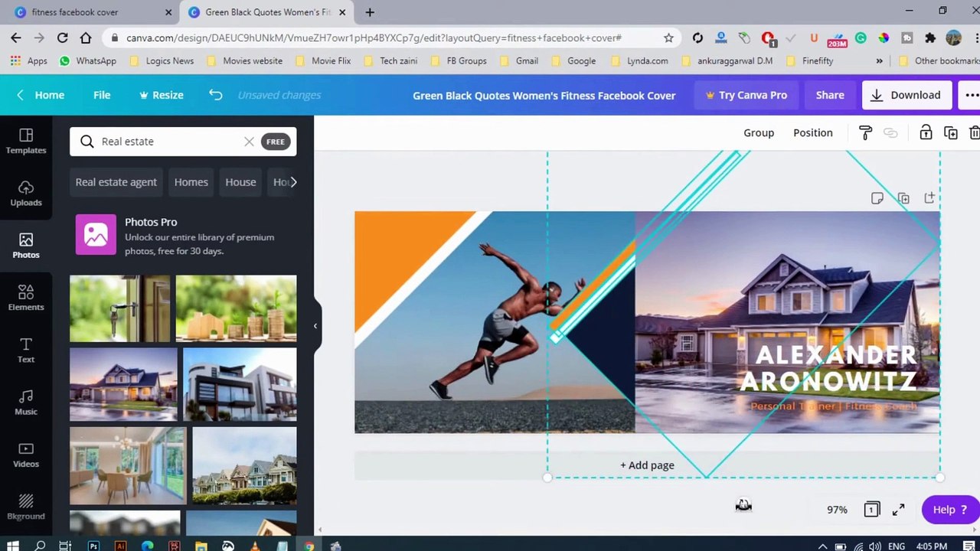Adjust the 97% zoom level control
The height and width of the screenshot is (551, 980).
tap(837, 510)
